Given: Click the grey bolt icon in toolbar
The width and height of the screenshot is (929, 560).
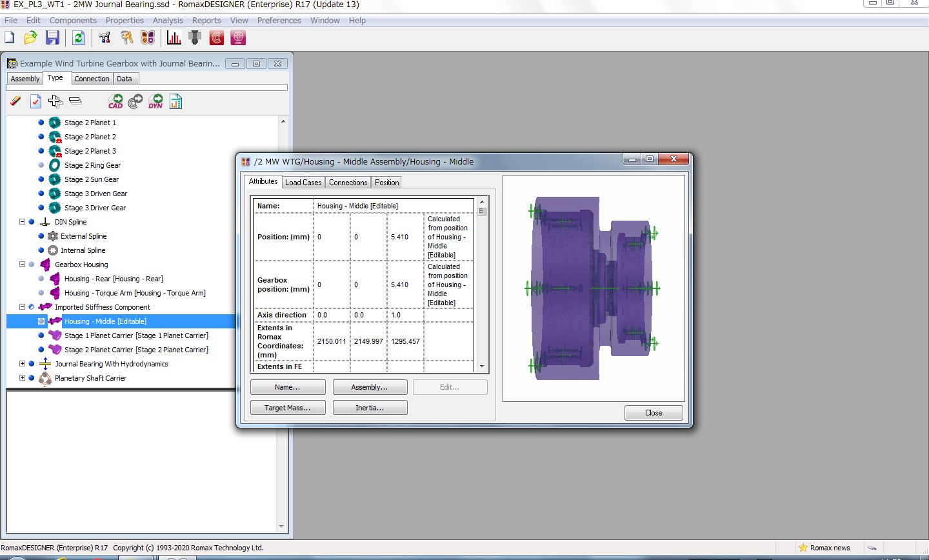Looking at the screenshot, I should pos(195,38).
